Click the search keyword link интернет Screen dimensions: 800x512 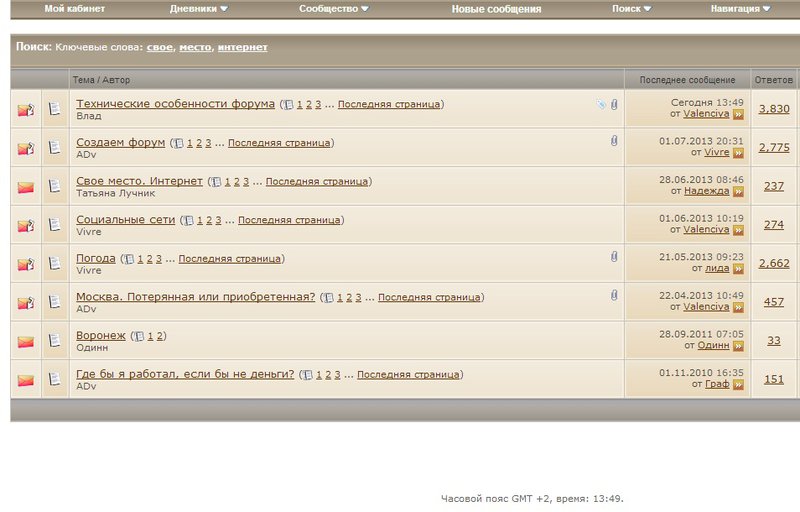242,47
